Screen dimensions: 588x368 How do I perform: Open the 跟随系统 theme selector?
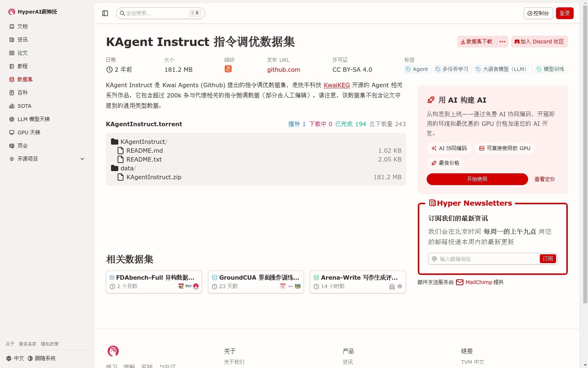pyautogui.click(x=42, y=358)
